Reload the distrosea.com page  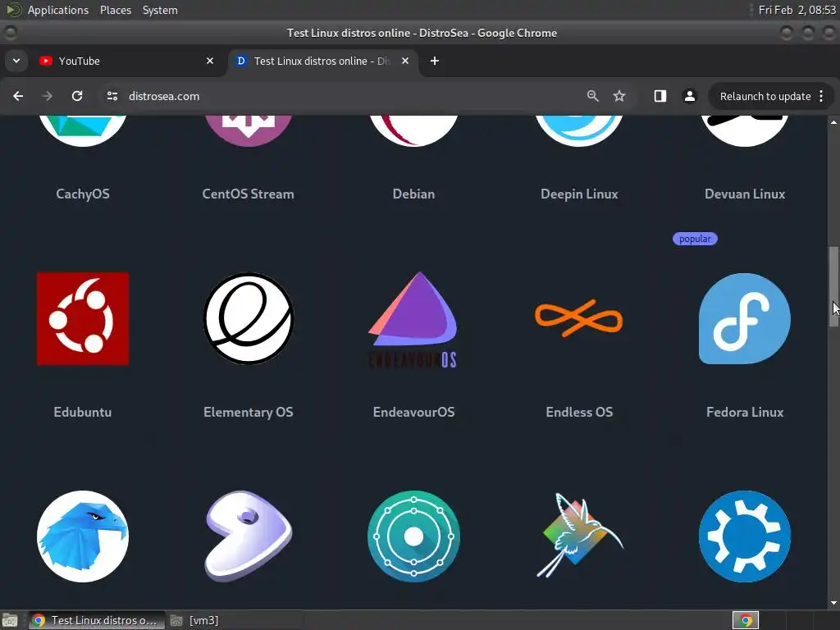[x=77, y=96]
